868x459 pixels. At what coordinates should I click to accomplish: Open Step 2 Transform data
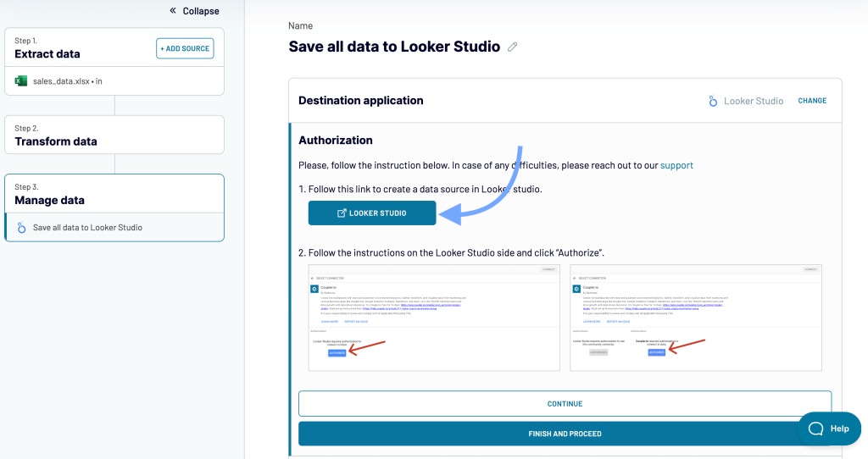(114, 135)
